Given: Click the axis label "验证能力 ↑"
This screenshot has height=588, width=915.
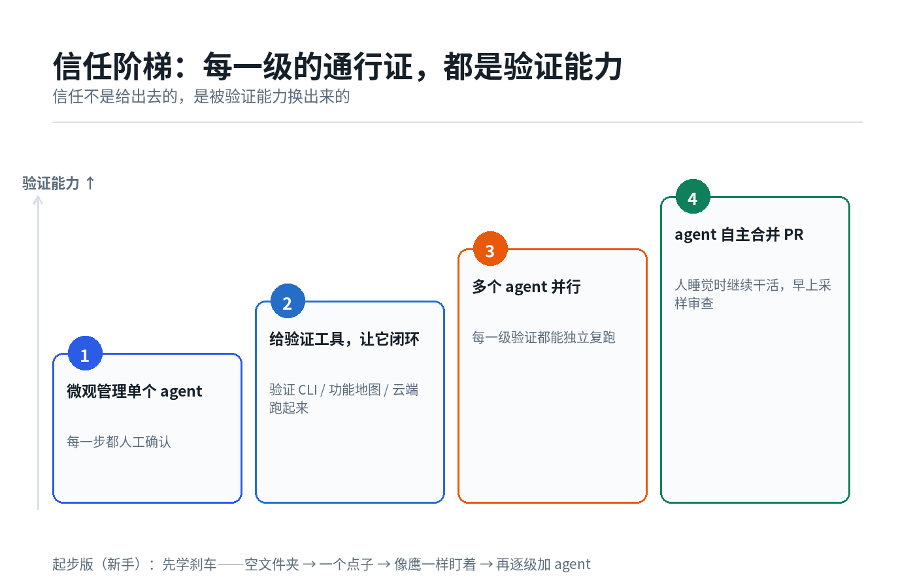Looking at the screenshot, I should (x=59, y=183).
